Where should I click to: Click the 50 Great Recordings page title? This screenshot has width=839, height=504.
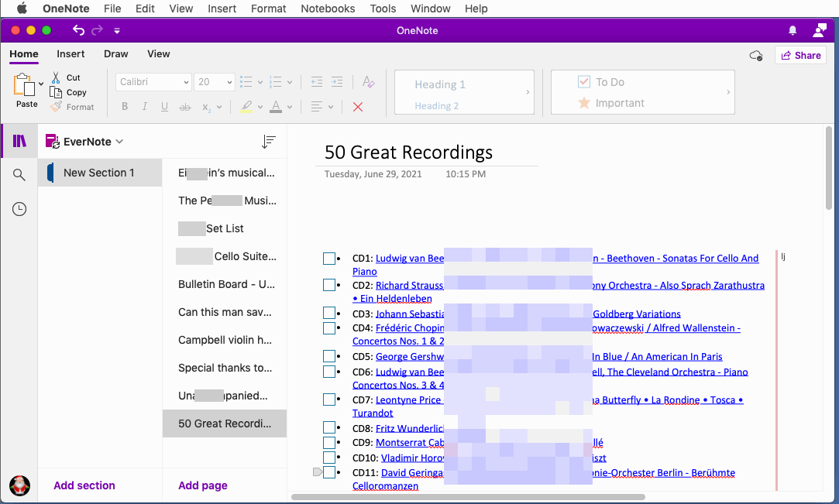pyautogui.click(x=408, y=153)
